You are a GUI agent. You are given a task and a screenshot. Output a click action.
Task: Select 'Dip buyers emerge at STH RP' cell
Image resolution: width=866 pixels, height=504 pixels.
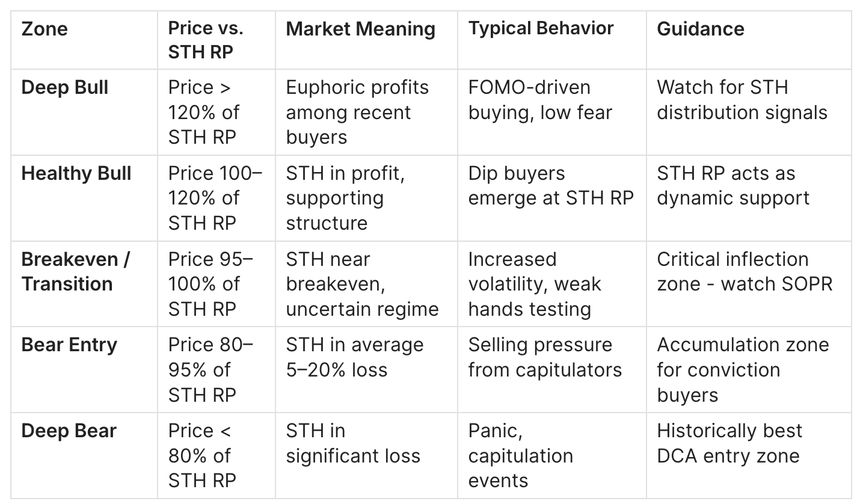click(x=550, y=186)
